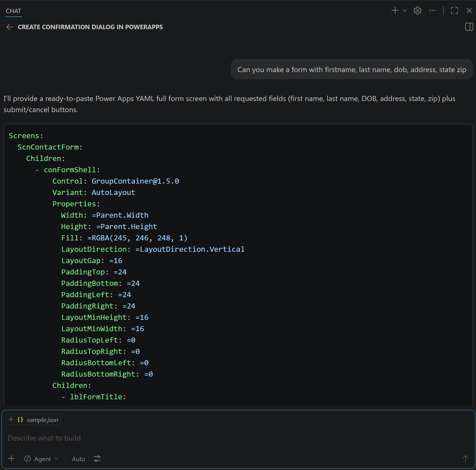
Task: Open chat settings gear icon
Action: [x=417, y=11]
